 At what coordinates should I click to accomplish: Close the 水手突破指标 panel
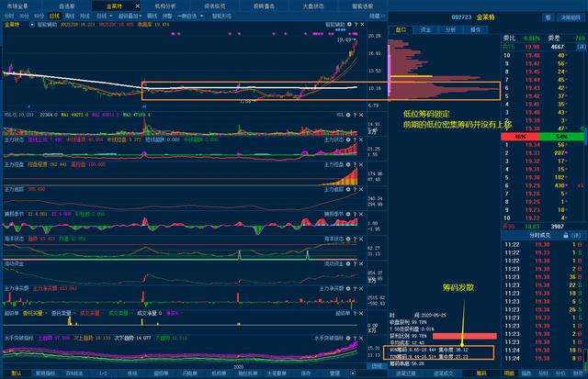(361, 339)
